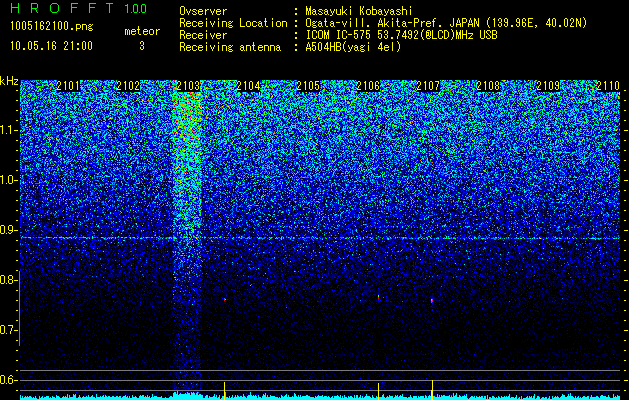Image resolution: width=629 pixels, height=400 pixels.
Task: Click the horizontal carrier line near 0.9 kHz
Action: [320, 238]
